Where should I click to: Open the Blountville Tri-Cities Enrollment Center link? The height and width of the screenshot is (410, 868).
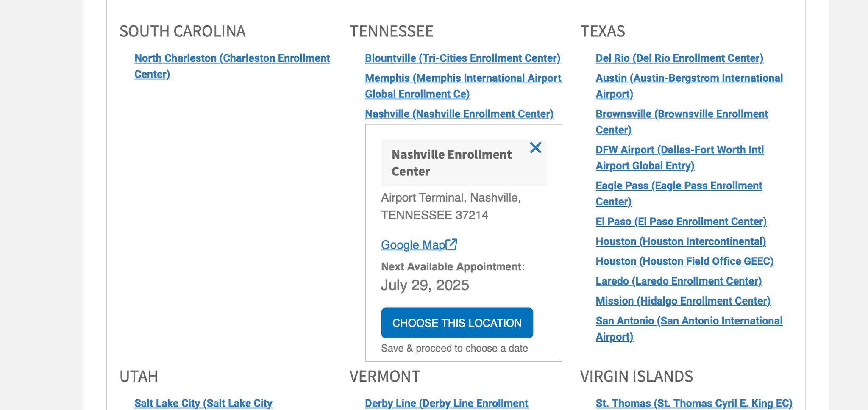click(462, 58)
